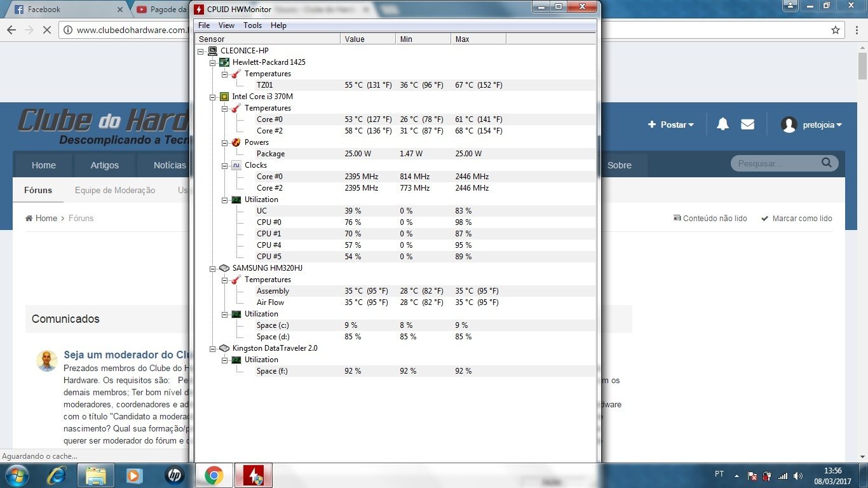Go to the forum Home navigation item
This screenshot has width=868, height=488.
(x=44, y=165)
